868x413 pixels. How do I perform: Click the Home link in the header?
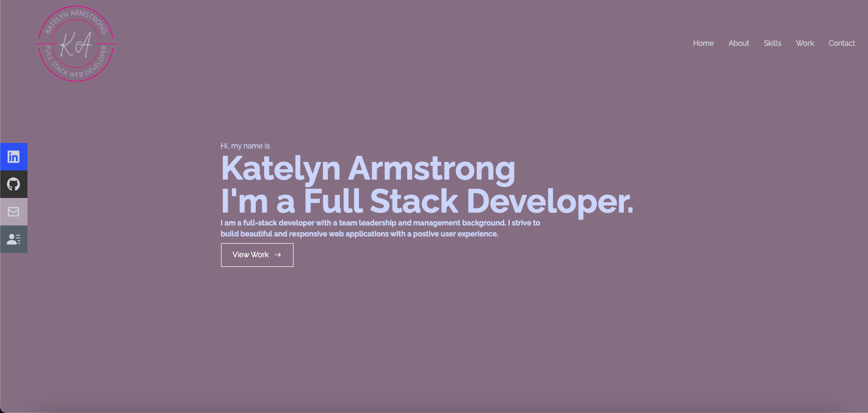click(703, 43)
